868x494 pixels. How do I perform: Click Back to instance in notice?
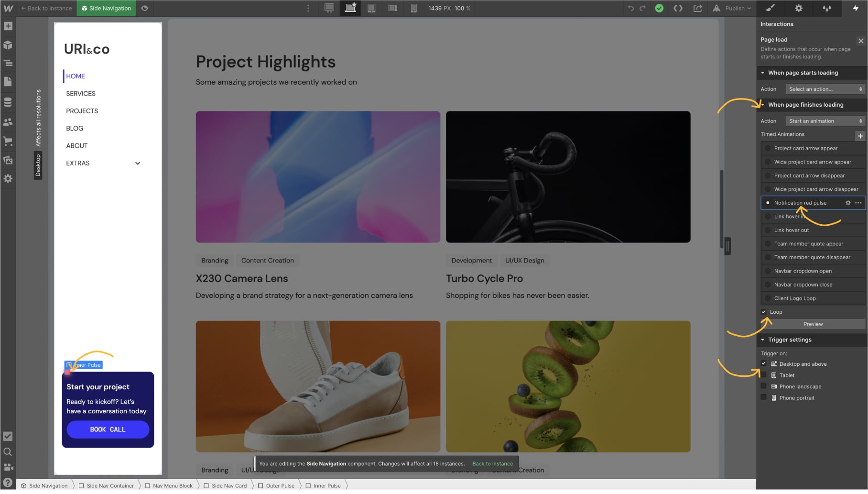pyautogui.click(x=492, y=464)
